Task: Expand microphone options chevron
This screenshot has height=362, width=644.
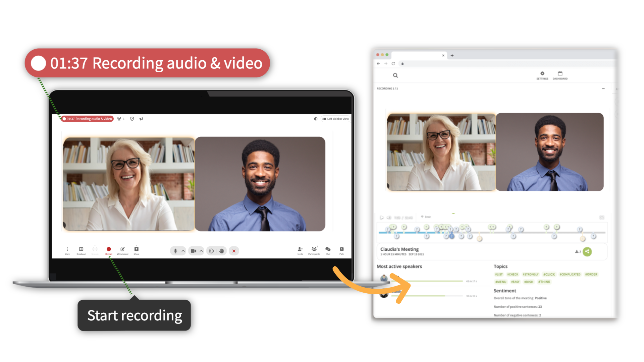Action: click(183, 251)
